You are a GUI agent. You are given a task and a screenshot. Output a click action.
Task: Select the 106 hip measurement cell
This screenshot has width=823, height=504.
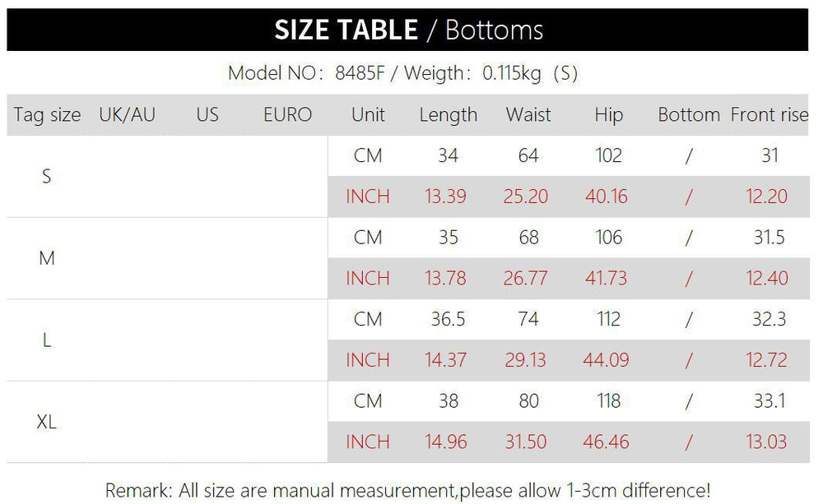tap(609, 238)
